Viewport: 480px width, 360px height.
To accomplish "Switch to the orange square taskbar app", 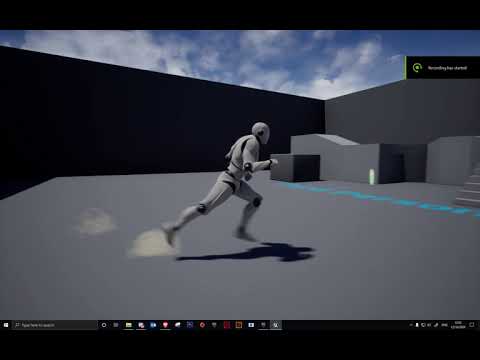I will (239, 325).
